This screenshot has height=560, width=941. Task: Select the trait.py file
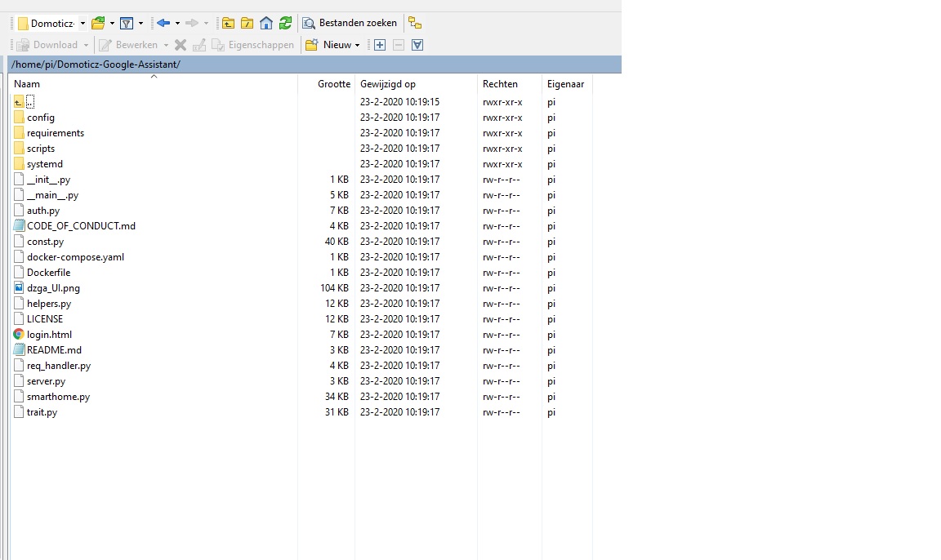42,412
